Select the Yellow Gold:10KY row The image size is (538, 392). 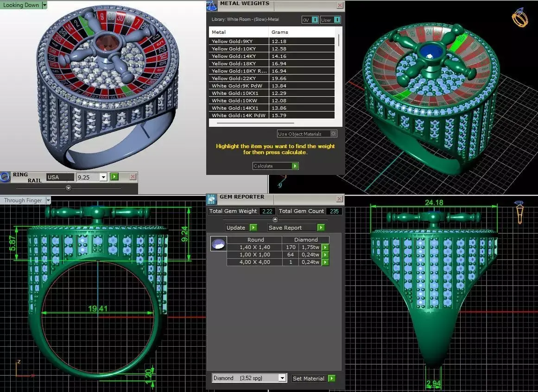coord(272,49)
